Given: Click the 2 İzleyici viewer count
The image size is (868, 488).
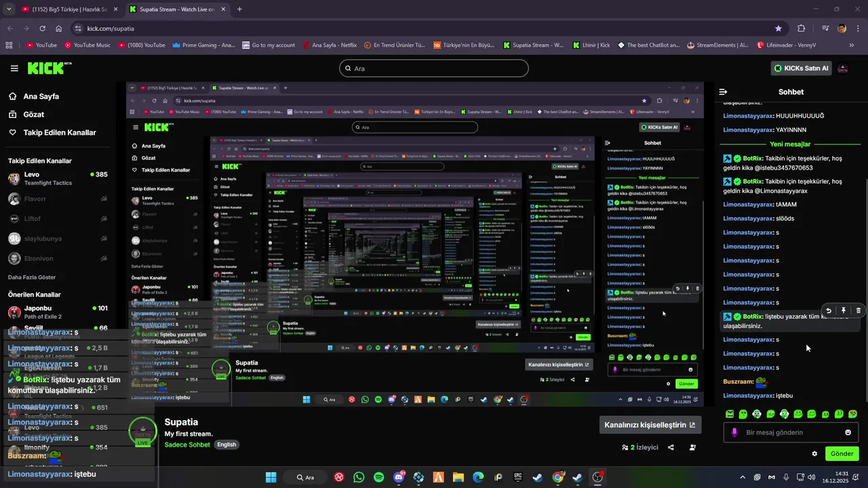Looking at the screenshot, I should pos(640,447).
